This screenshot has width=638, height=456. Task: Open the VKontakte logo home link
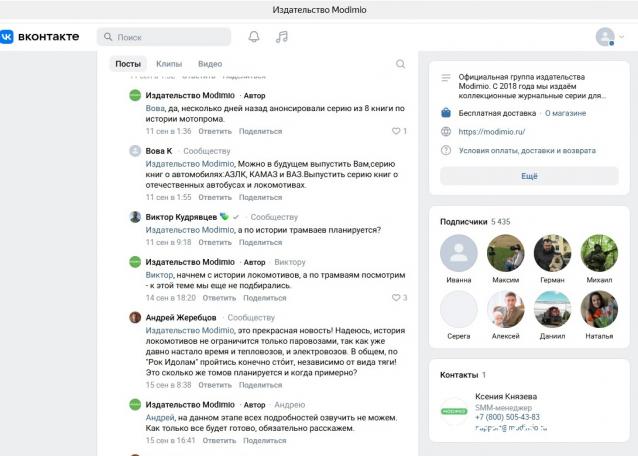coord(39,37)
